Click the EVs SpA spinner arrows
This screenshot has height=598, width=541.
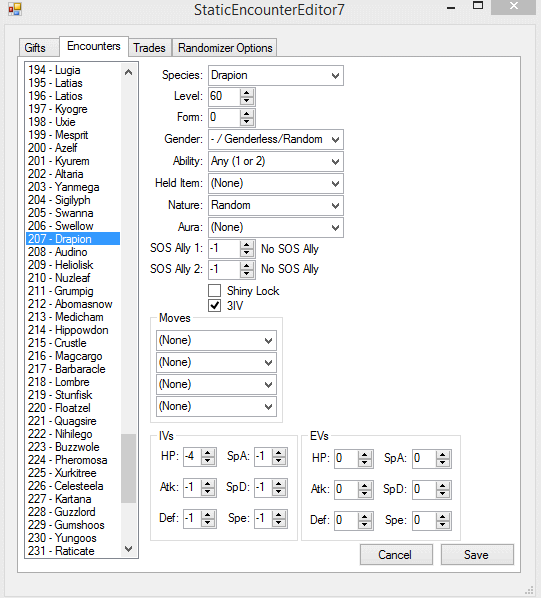(x=443, y=459)
